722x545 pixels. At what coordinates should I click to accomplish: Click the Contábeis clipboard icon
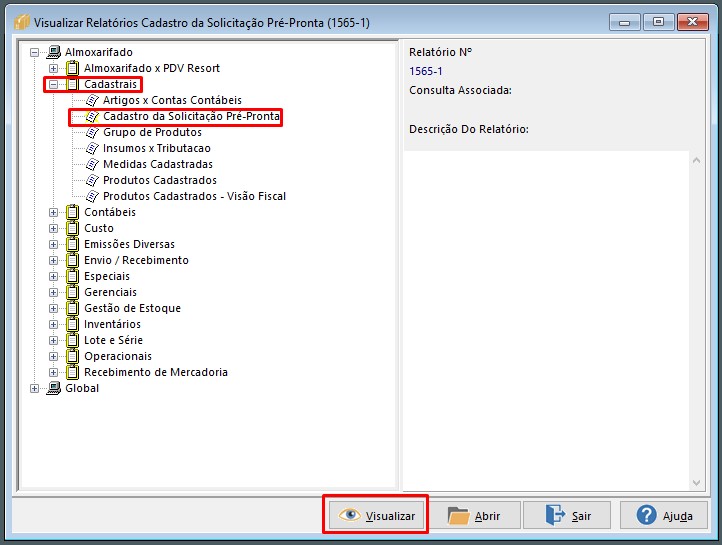pos(72,212)
